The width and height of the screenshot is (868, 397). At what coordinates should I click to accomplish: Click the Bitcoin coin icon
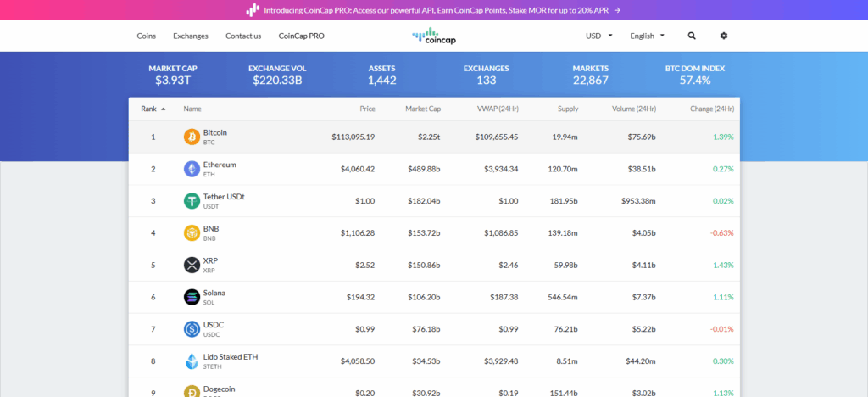point(192,137)
